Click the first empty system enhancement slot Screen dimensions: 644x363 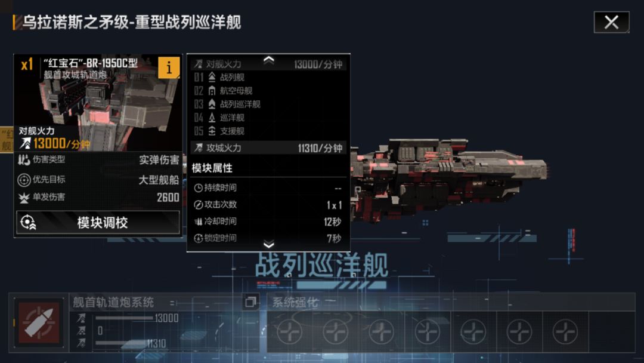(290, 331)
